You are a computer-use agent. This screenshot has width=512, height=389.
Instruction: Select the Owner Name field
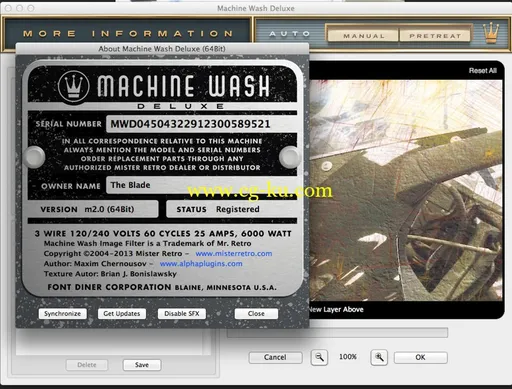click(x=201, y=185)
